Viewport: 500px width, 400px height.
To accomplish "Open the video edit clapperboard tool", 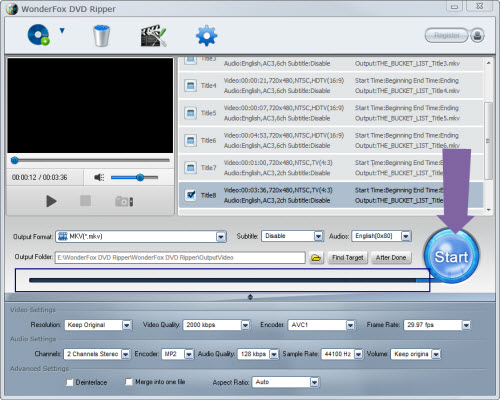I will tap(153, 35).
